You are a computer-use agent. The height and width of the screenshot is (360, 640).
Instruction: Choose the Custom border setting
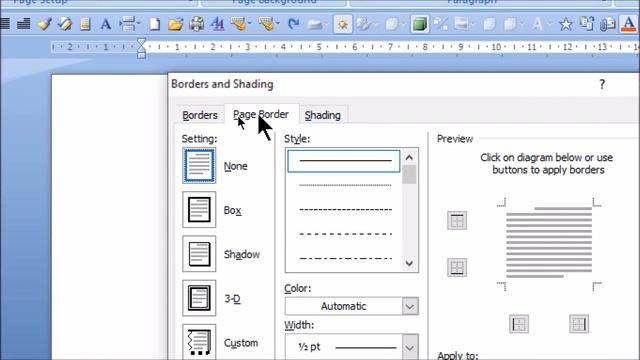[199, 342]
